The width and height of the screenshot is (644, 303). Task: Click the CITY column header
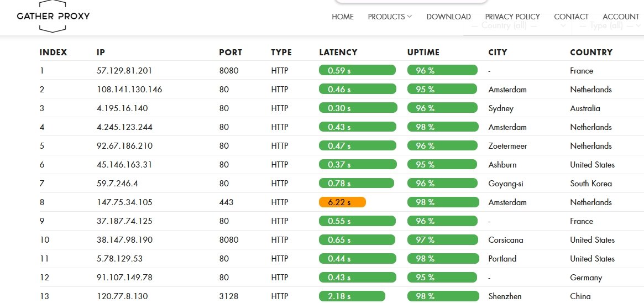pos(498,53)
